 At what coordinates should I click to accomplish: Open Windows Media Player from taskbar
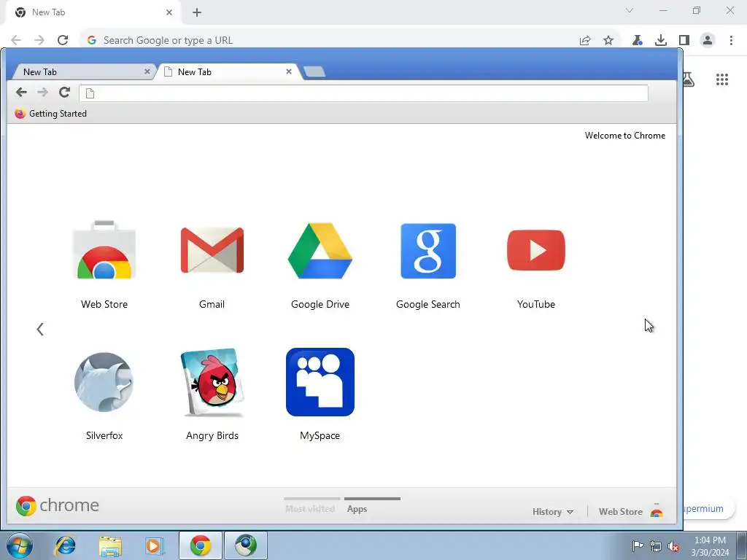click(x=155, y=545)
